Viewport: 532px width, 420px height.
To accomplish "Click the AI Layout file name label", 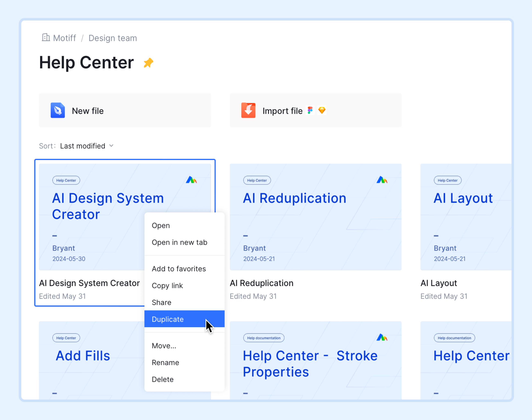I will pyautogui.click(x=439, y=283).
